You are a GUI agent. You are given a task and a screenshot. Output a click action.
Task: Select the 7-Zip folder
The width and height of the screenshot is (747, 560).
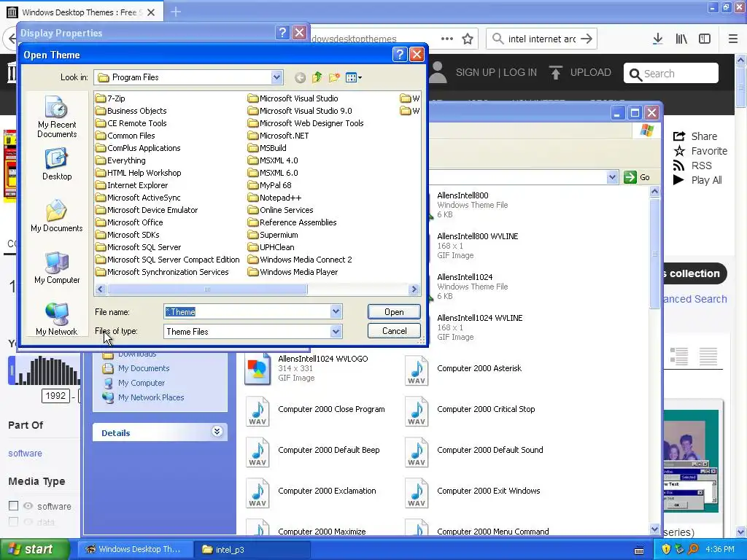coord(111,98)
